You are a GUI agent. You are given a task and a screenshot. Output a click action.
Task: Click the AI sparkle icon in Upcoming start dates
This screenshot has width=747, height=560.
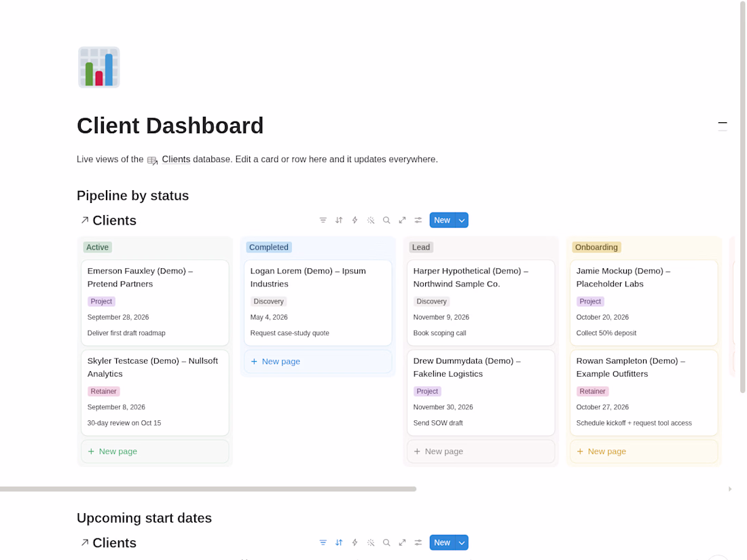click(371, 542)
